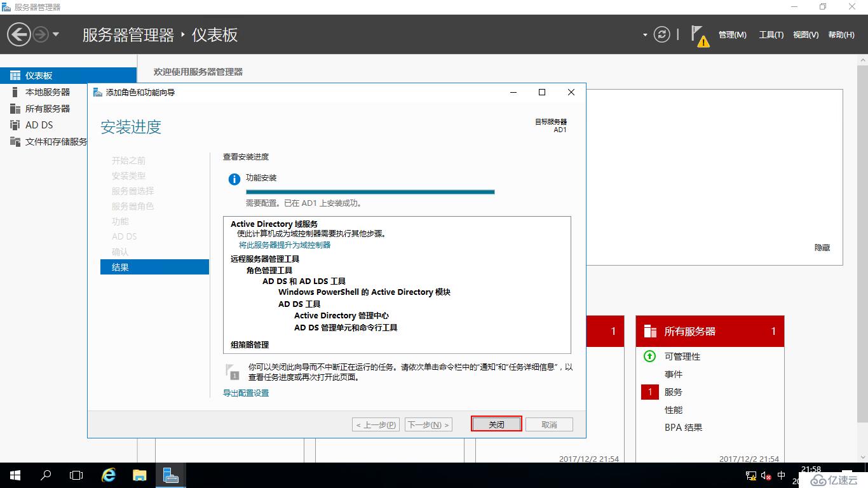Open the dropdown arrow beside refresh
The image size is (868, 488).
click(645, 35)
